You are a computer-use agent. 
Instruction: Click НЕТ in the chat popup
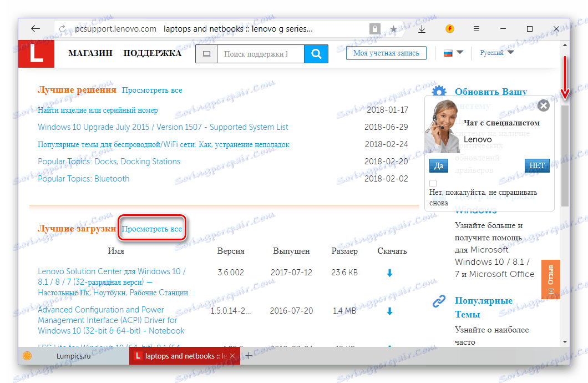[x=537, y=165]
